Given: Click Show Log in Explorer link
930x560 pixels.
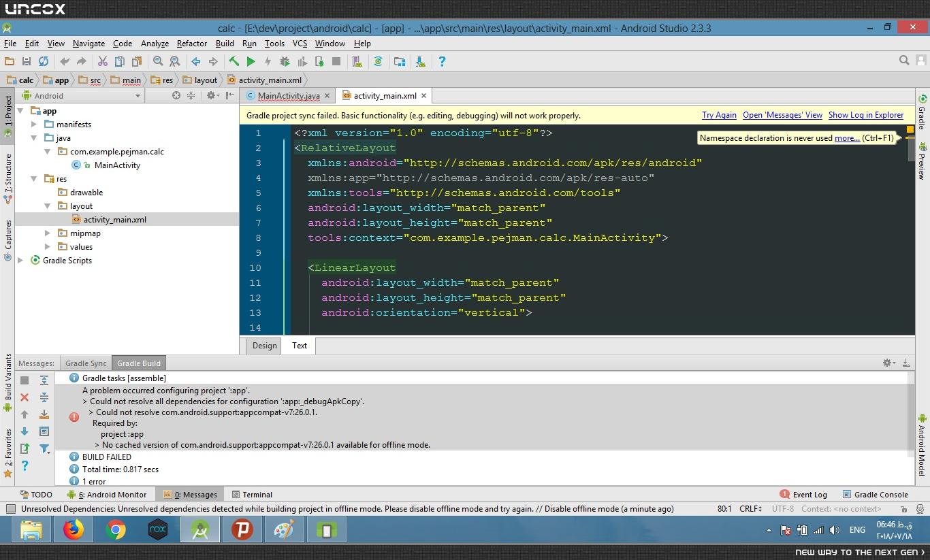Looking at the screenshot, I should (x=866, y=115).
